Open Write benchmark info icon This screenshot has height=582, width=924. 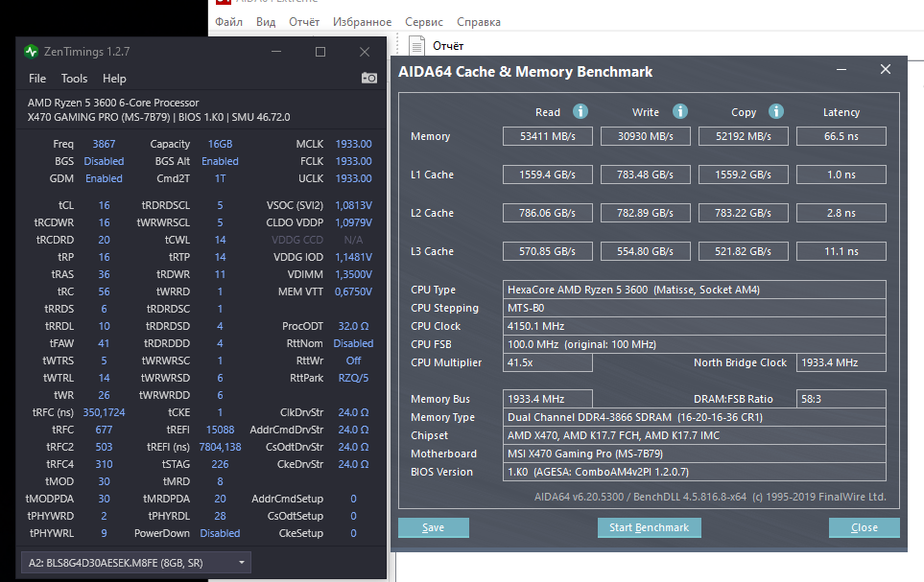point(680,111)
